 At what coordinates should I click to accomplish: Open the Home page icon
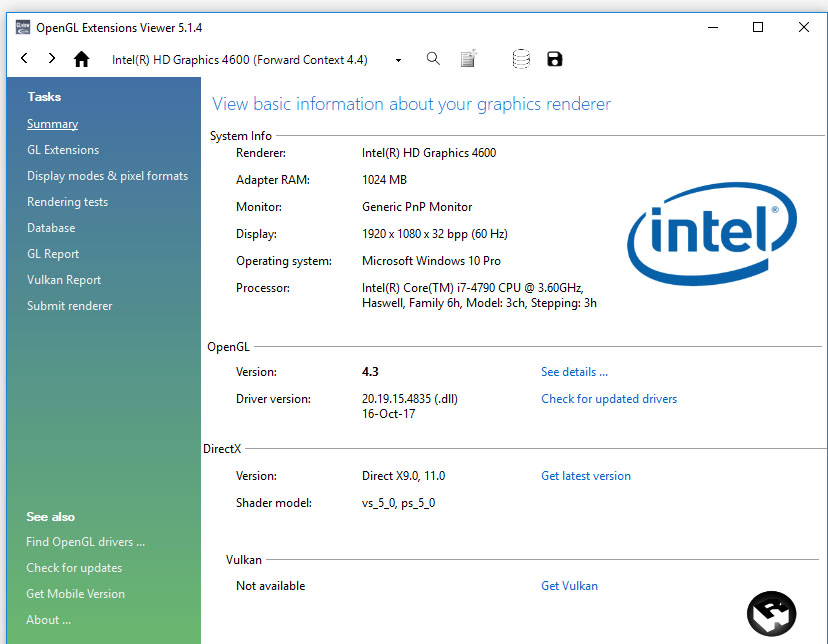81,59
